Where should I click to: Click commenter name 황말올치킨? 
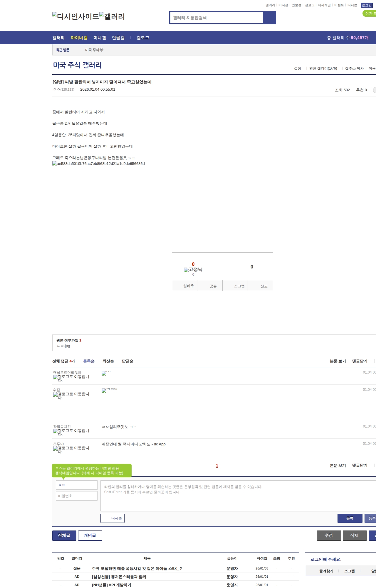tap(62, 427)
